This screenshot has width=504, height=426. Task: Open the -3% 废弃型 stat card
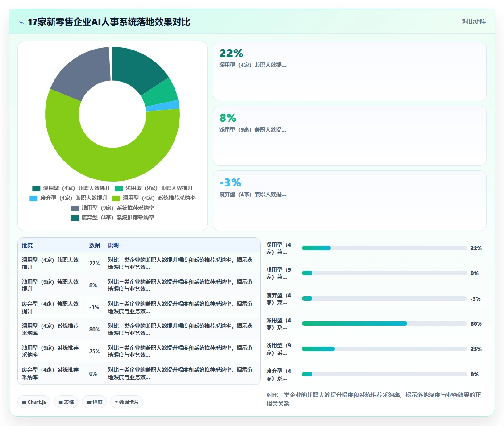click(x=350, y=201)
